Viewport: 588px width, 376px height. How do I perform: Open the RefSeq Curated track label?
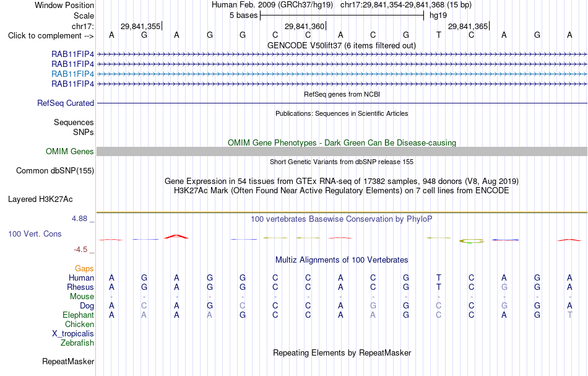[x=66, y=103]
